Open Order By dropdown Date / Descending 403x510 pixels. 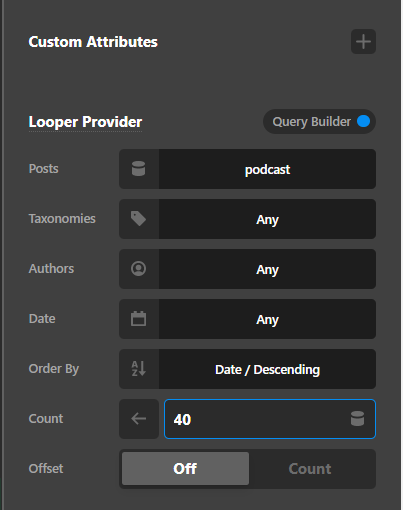click(267, 369)
